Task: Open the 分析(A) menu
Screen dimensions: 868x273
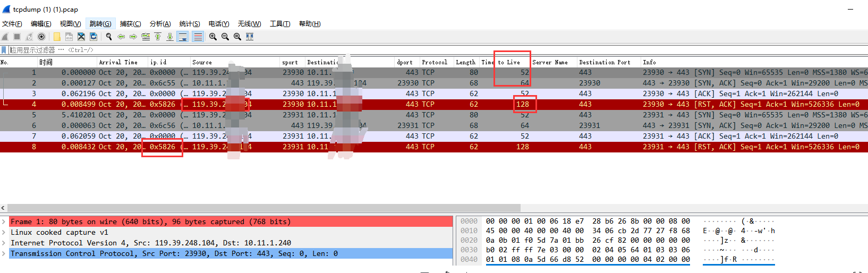Action: (160, 24)
